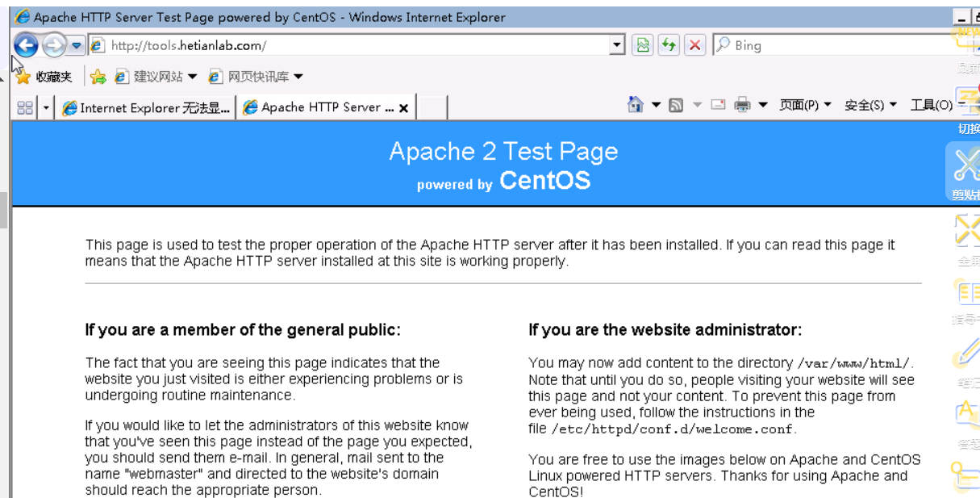Expand the Home button dropdown arrow
The height and width of the screenshot is (498, 980).
(x=656, y=105)
